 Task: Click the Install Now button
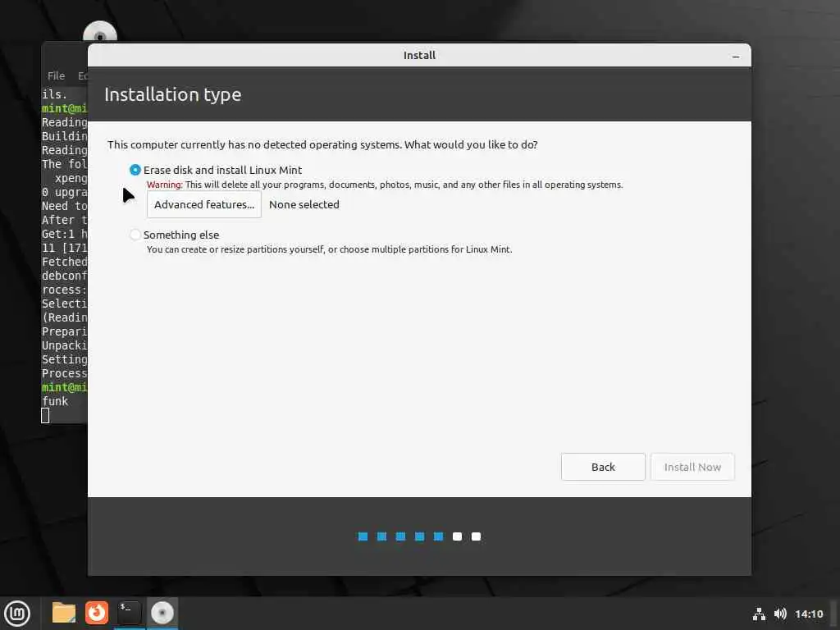(x=692, y=467)
